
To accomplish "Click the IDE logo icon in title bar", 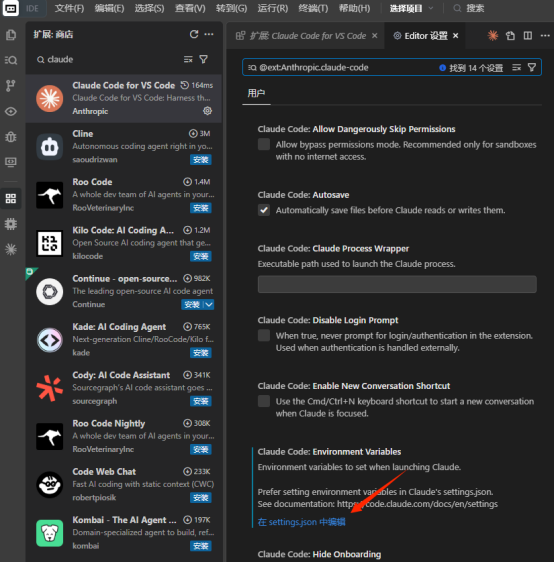I will [11, 8].
